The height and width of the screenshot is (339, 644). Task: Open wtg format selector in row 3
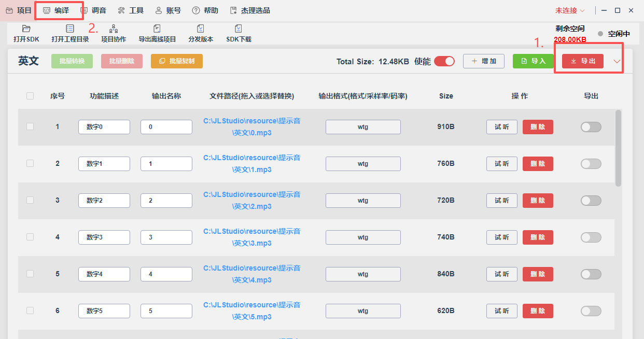click(363, 201)
